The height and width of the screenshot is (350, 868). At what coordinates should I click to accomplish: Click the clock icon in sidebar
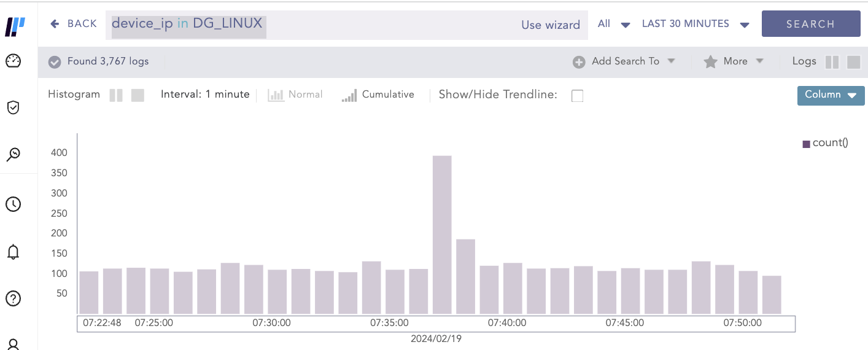(x=14, y=204)
